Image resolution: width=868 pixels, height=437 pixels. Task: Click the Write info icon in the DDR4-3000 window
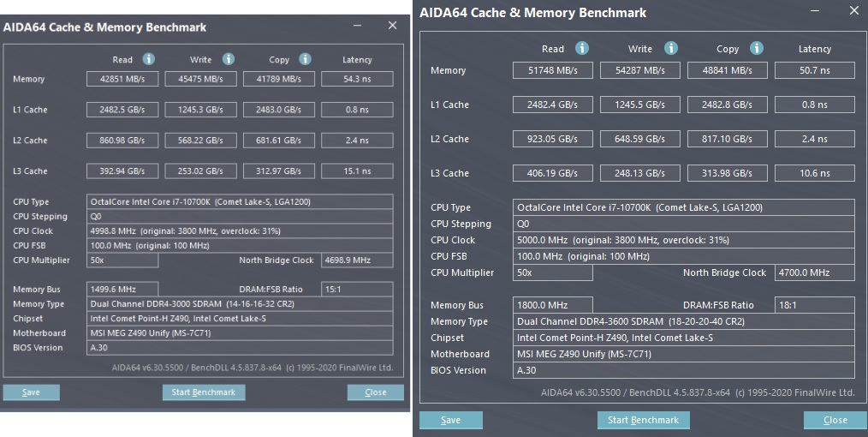coord(229,59)
